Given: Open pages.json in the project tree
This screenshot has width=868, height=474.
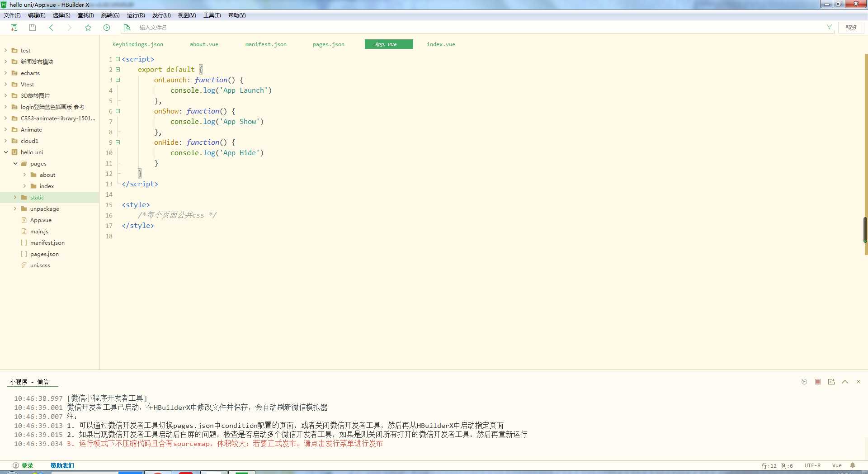Looking at the screenshot, I should coord(44,254).
